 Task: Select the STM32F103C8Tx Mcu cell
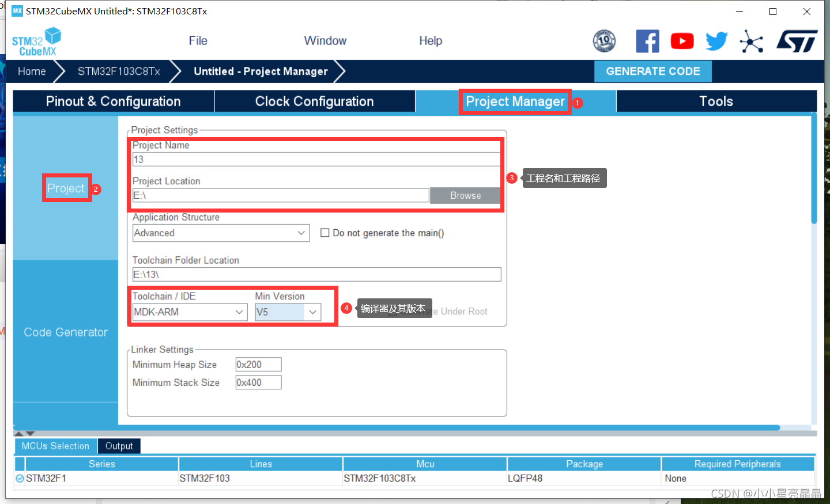point(425,478)
